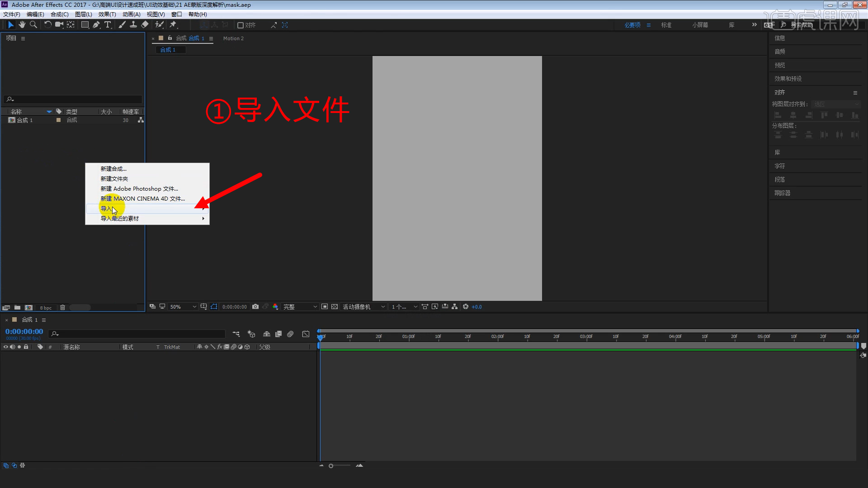Open the 效果(T) menu in the menu bar
The width and height of the screenshot is (868, 488).
pos(107,14)
